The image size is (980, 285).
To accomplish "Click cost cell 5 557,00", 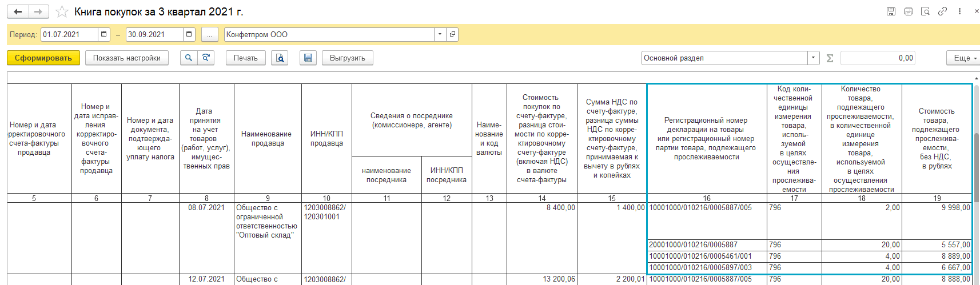I will point(937,245).
